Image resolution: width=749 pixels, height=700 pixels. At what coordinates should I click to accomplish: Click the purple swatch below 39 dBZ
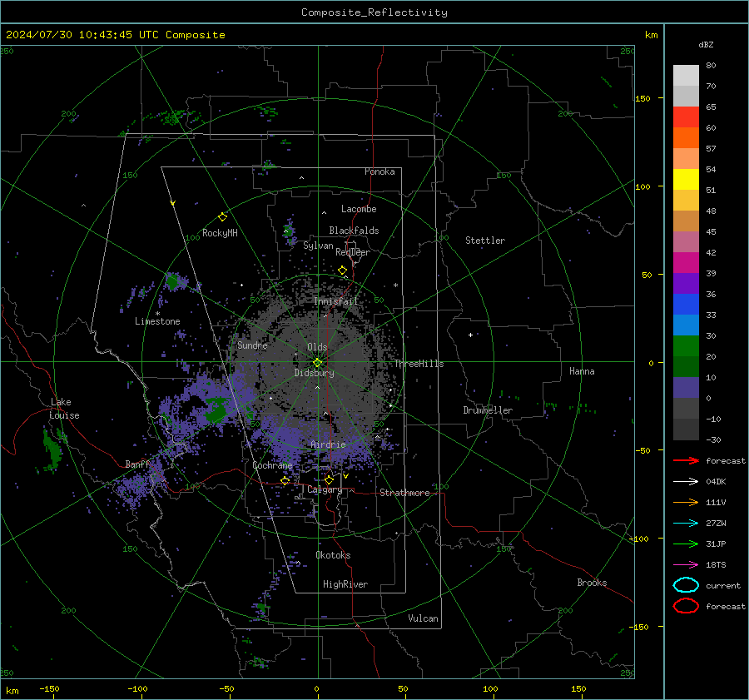click(686, 283)
